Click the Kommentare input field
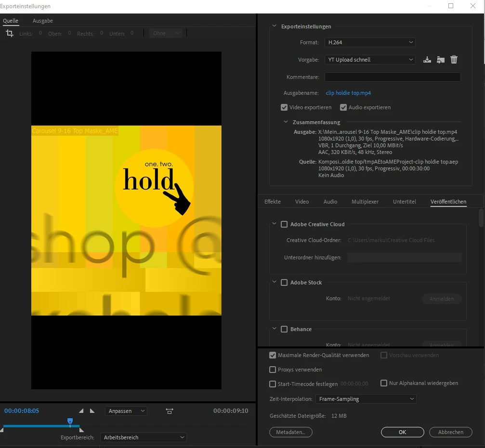The height and width of the screenshot is (448, 485). click(393, 77)
